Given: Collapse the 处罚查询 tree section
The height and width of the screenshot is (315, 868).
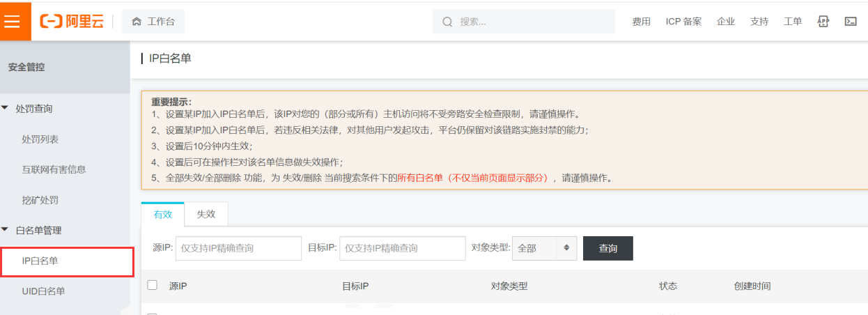Looking at the screenshot, I should [6, 109].
